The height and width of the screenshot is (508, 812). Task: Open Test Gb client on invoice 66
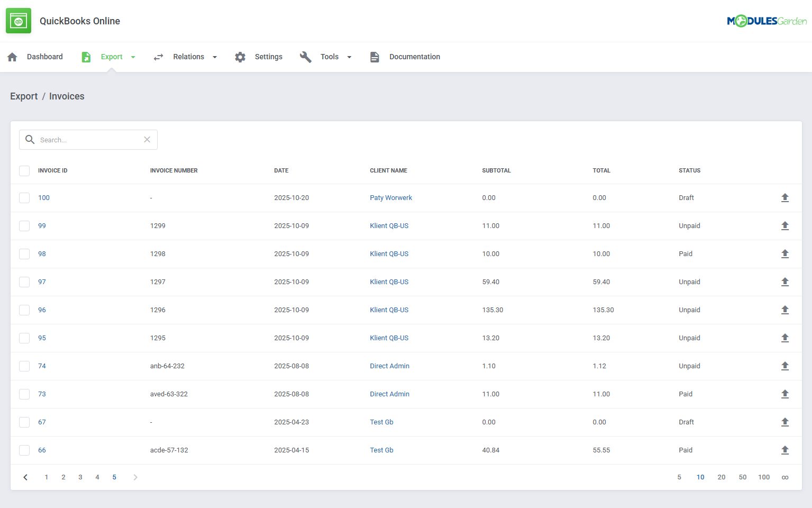[x=381, y=450]
